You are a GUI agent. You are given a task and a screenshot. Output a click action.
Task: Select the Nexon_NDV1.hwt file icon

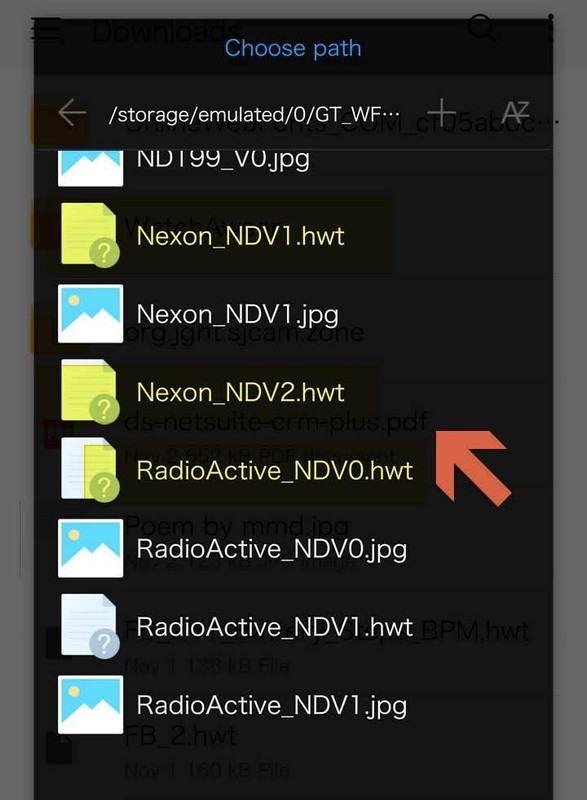coord(90,235)
